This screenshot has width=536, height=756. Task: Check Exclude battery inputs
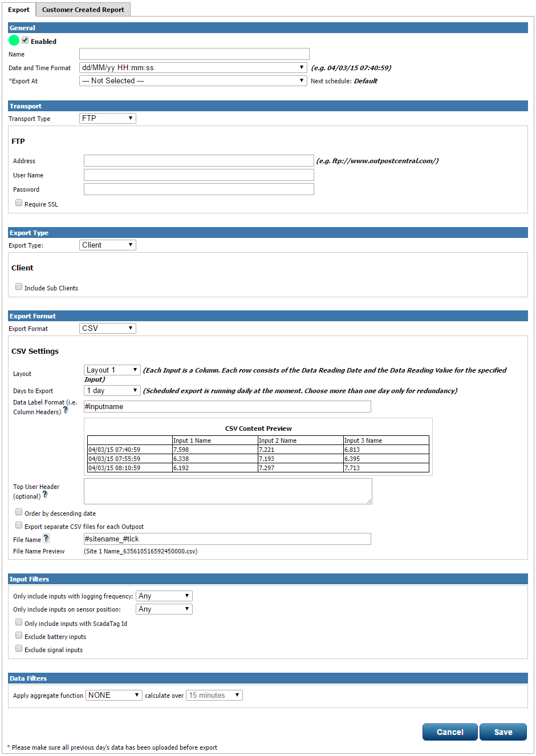(x=19, y=636)
